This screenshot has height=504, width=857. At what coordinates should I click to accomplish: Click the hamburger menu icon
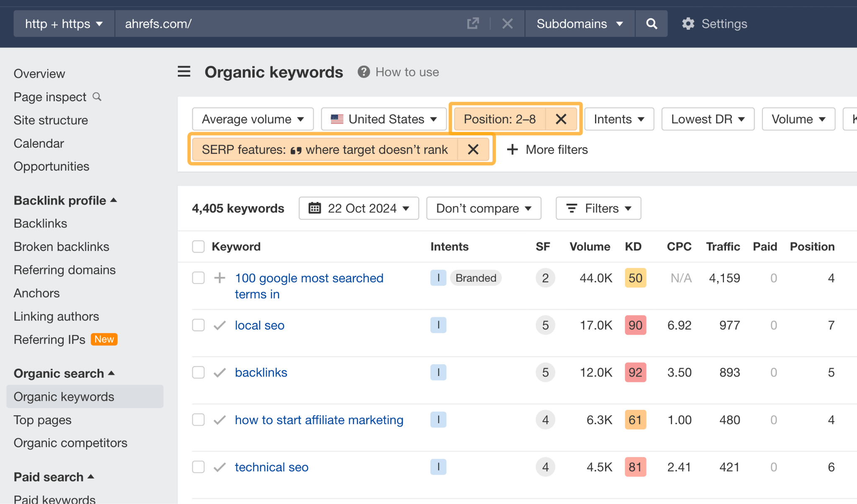(x=184, y=72)
